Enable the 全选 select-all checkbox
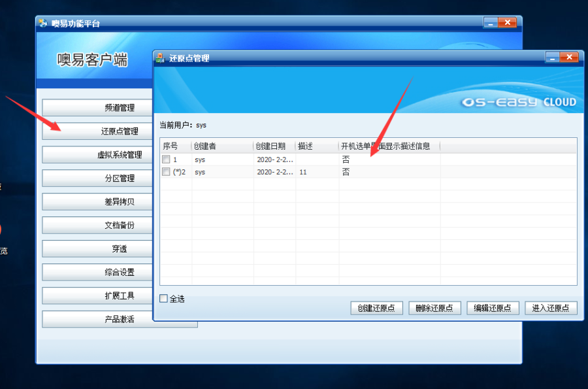Viewport: 588px width, 389px height. coord(164,299)
